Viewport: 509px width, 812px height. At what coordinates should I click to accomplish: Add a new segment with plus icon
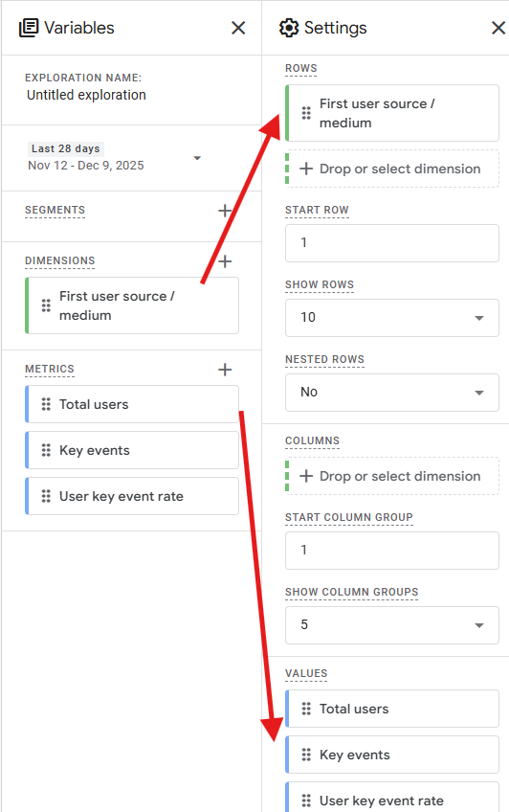[225, 211]
